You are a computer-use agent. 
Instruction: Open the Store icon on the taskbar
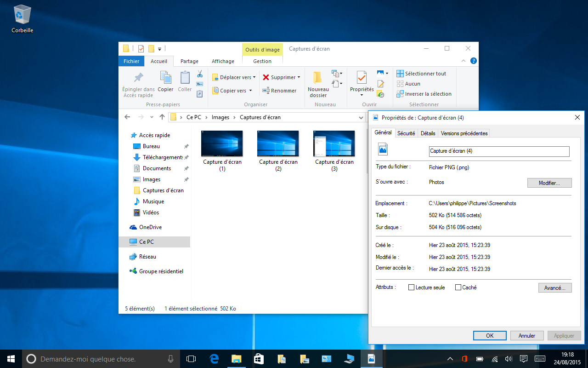pyautogui.click(x=258, y=358)
